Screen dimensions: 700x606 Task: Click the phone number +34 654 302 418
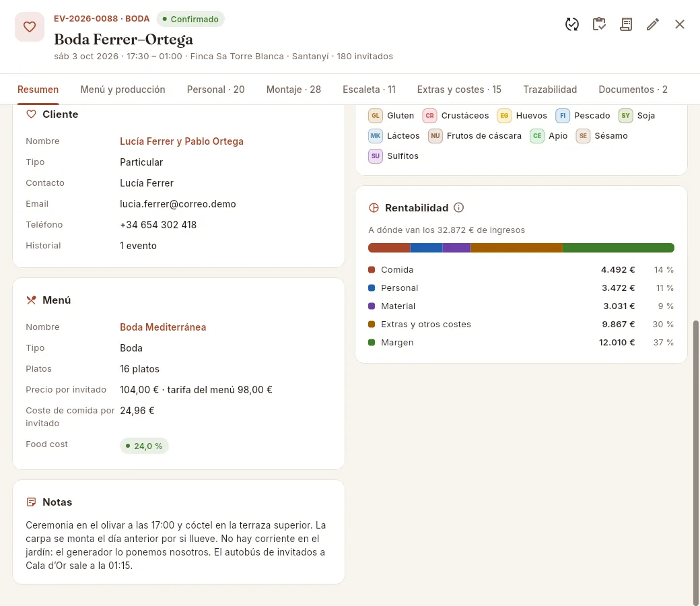click(158, 225)
